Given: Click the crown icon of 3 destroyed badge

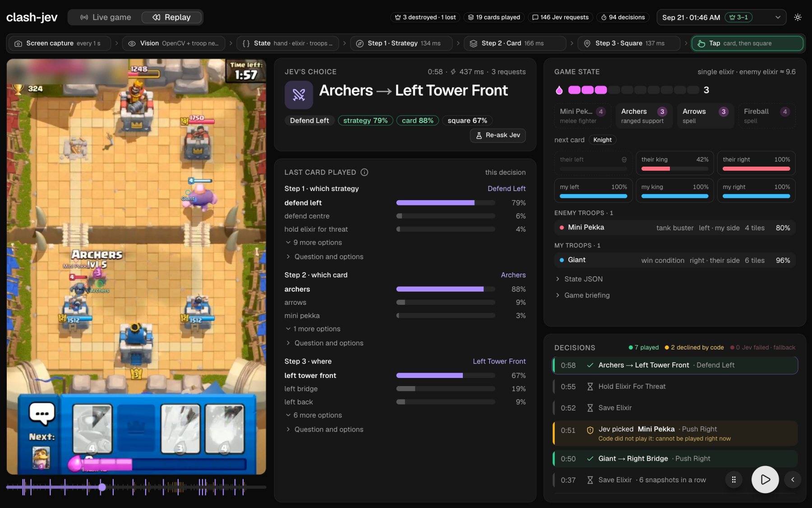Looking at the screenshot, I should click(x=398, y=17).
